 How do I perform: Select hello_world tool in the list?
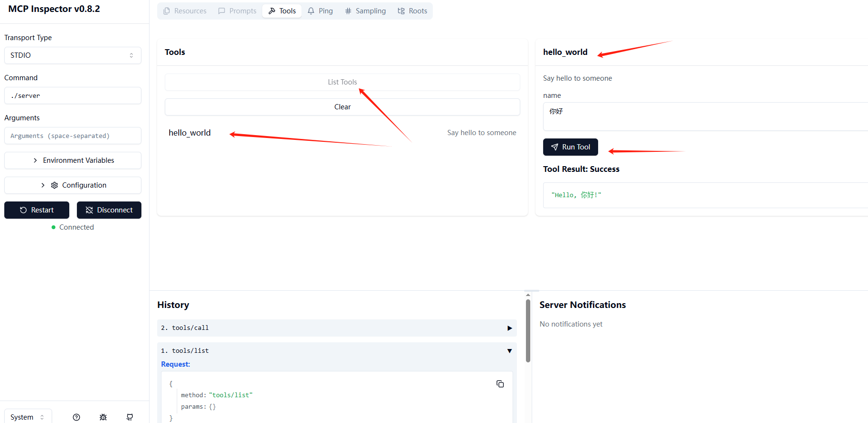point(343,133)
